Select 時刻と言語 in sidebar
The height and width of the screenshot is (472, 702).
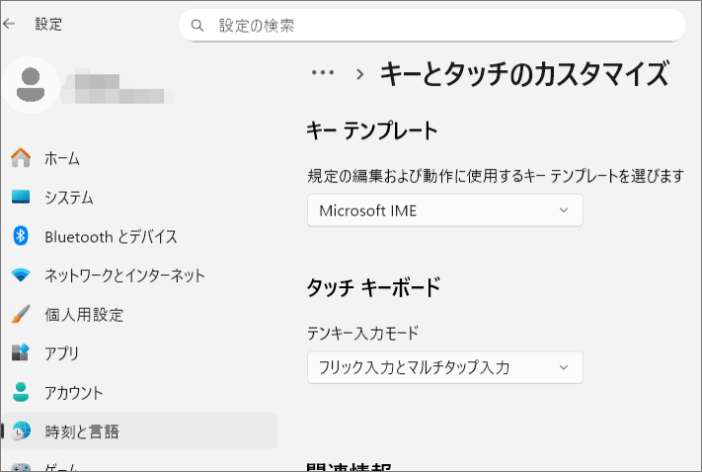[x=139, y=431]
